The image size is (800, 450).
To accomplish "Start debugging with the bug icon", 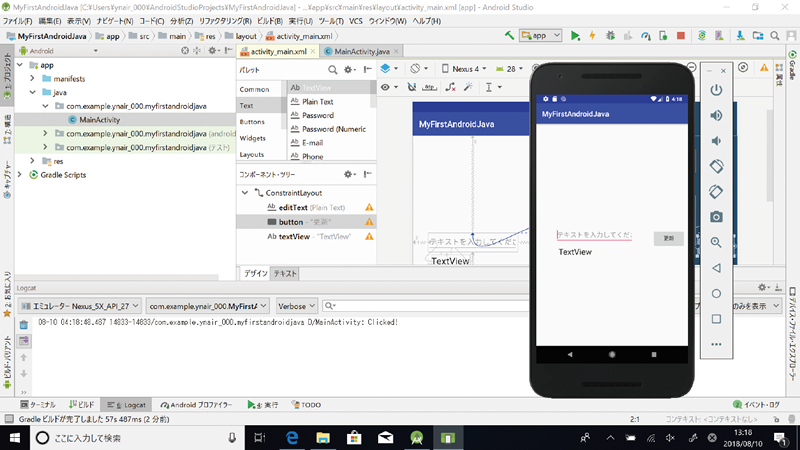I will (610, 36).
